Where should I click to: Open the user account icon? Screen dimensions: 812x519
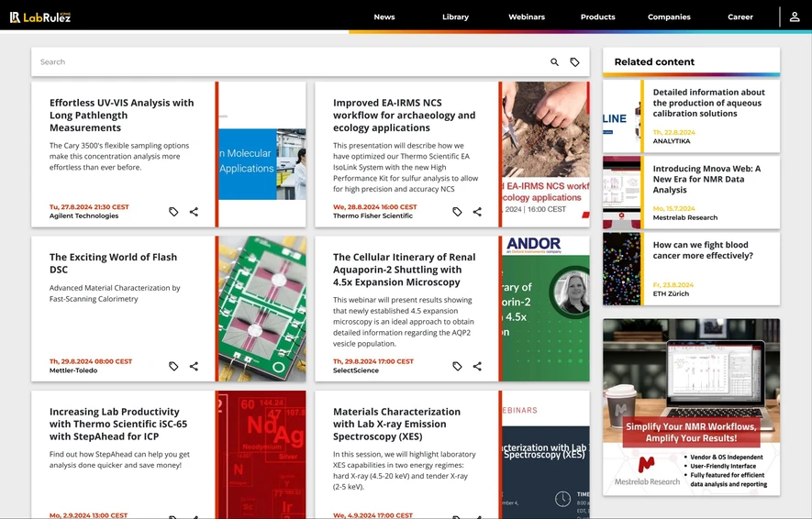click(x=795, y=17)
